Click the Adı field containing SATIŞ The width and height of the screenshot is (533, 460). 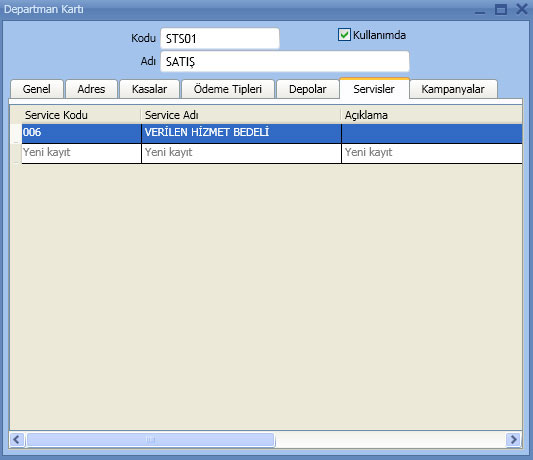pyautogui.click(x=285, y=62)
